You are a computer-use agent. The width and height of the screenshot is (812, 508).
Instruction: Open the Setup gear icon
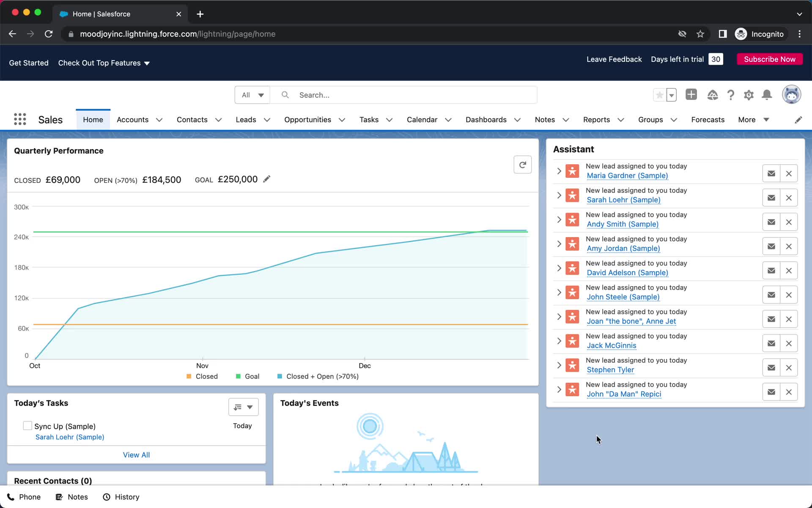[749, 95]
